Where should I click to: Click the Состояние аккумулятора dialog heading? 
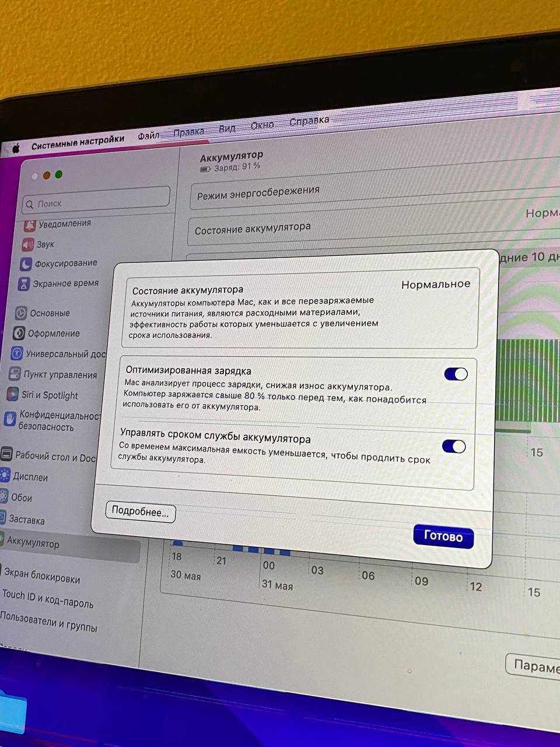point(188,289)
